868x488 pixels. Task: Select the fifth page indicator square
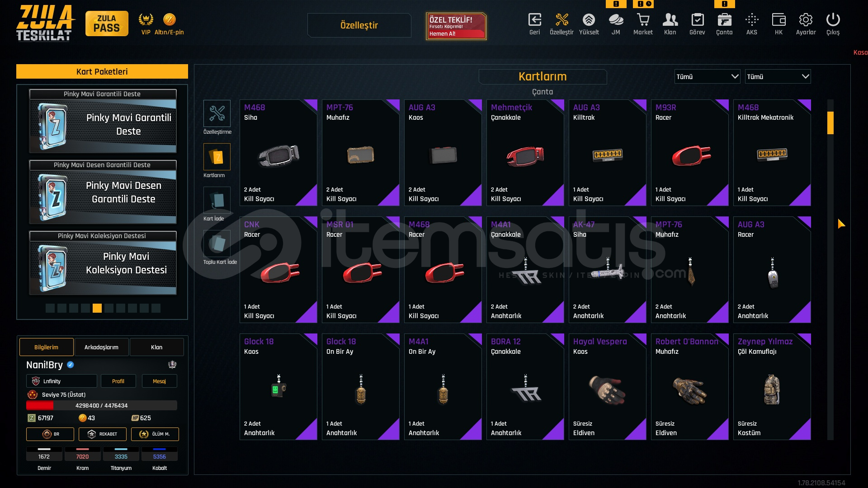point(97,308)
